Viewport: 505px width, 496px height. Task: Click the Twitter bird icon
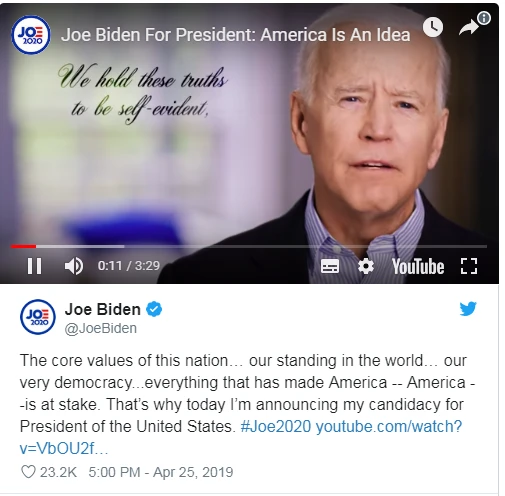(x=468, y=309)
